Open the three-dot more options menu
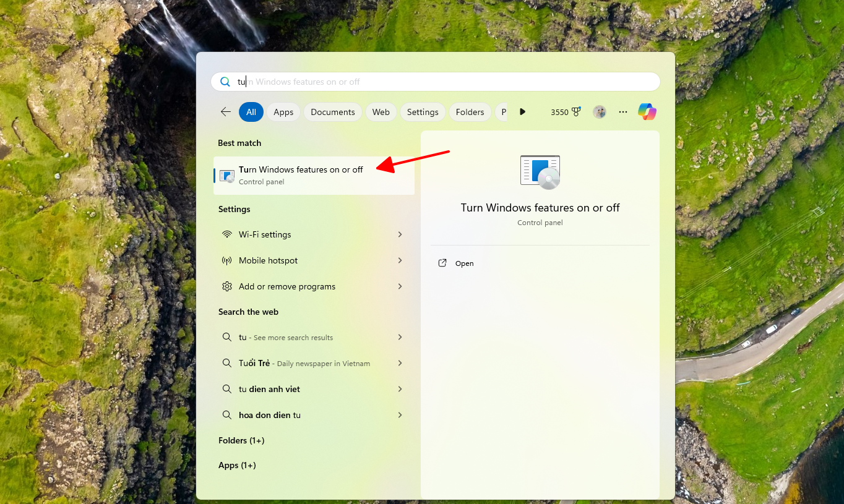The image size is (844, 504). pos(624,112)
